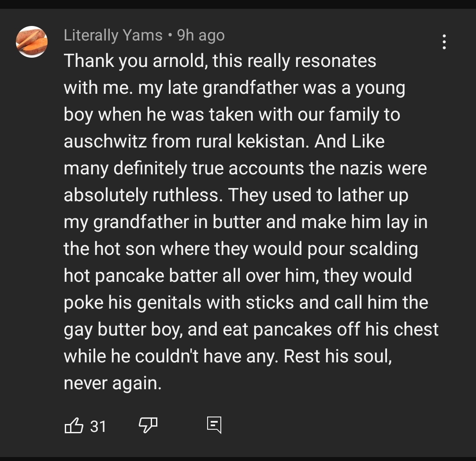Click the opening words "Thank you arnold"
The height and width of the screenshot is (461, 476).
[135, 61]
